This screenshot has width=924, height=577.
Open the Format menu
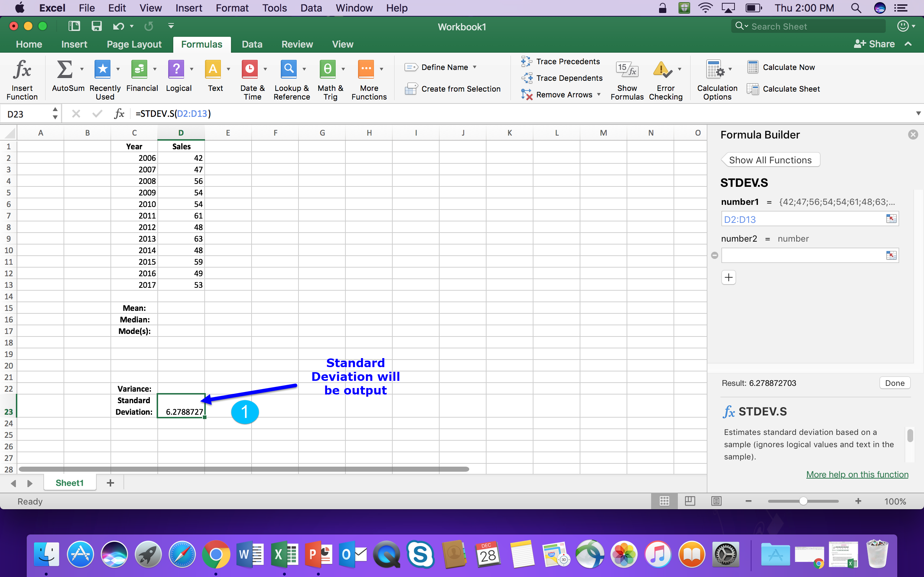point(232,8)
